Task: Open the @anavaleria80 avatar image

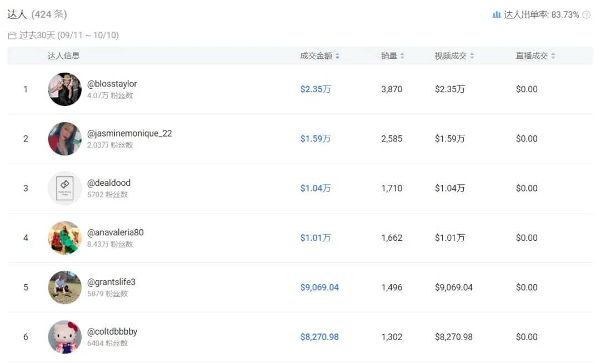Action: pos(64,238)
